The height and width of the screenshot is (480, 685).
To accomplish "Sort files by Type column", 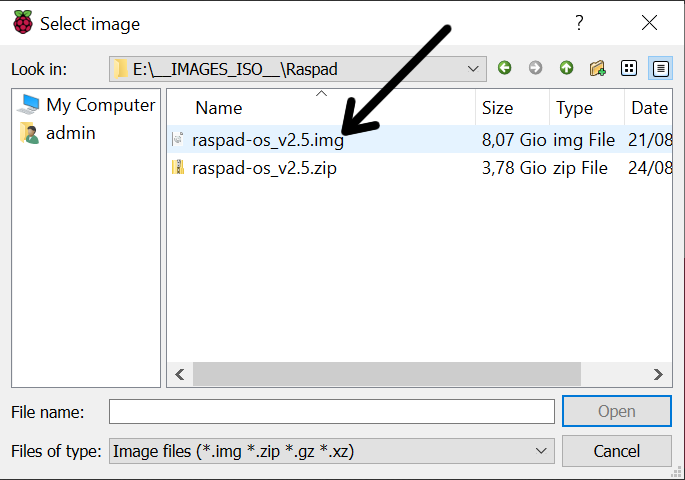I will point(587,107).
